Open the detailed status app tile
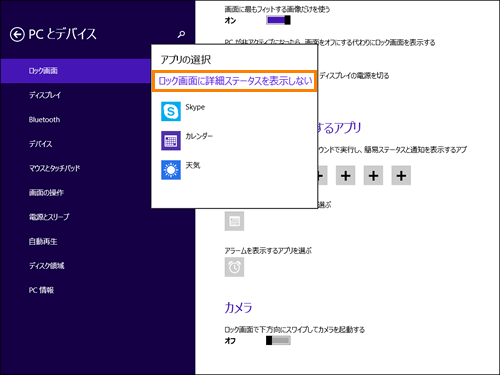The image size is (500, 375). tap(234, 221)
